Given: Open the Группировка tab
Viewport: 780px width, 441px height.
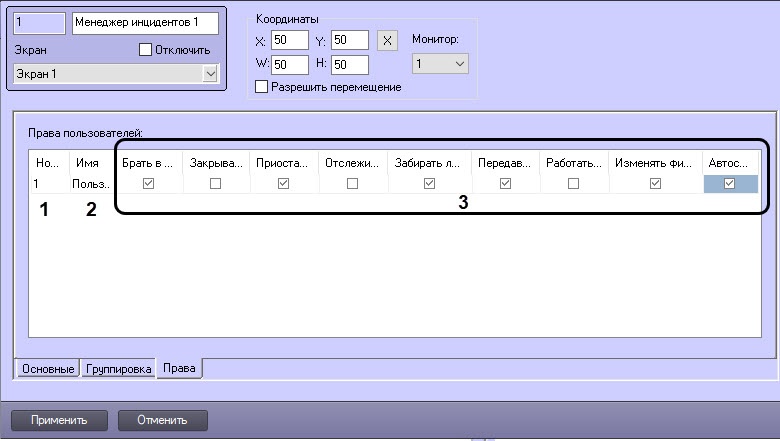Looking at the screenshot, I should coord(118,369).
